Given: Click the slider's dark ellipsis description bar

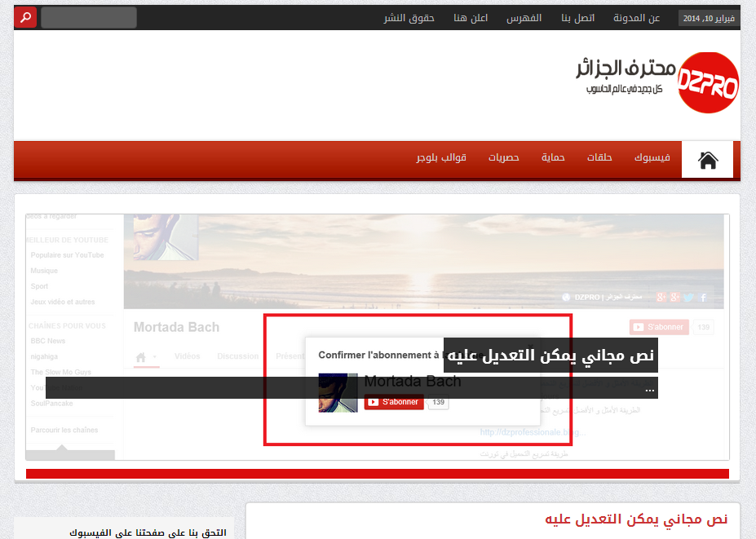Looking at the screenshot, I should [352, 387].
